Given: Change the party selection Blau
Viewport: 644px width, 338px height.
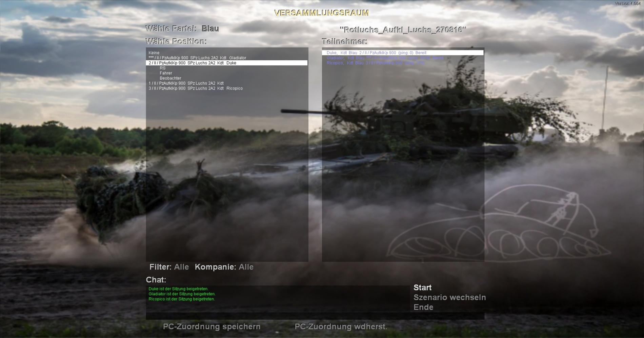Looking at the screenshot, I should point(210,28).
